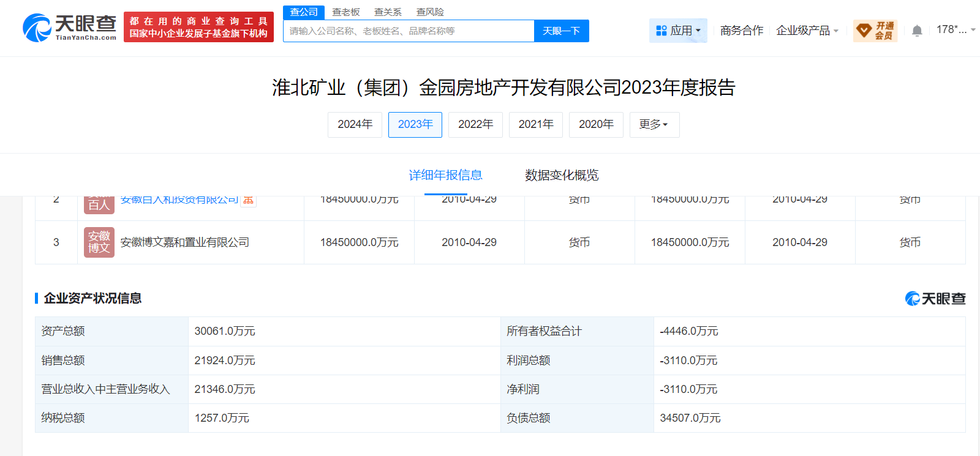Screen dimensions: 980x456
Task: Click the 纳税总额 value 1257.0万元
Action: coord(222,418)
